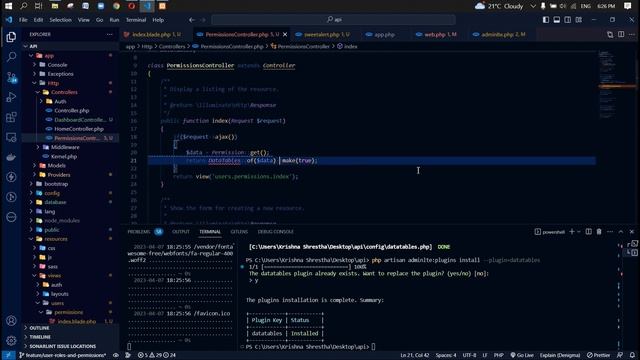Viewport: 640px width, 360px height.
Task: Change encoding UTF-8 in status bar
Action: click(x=469, y=355)
